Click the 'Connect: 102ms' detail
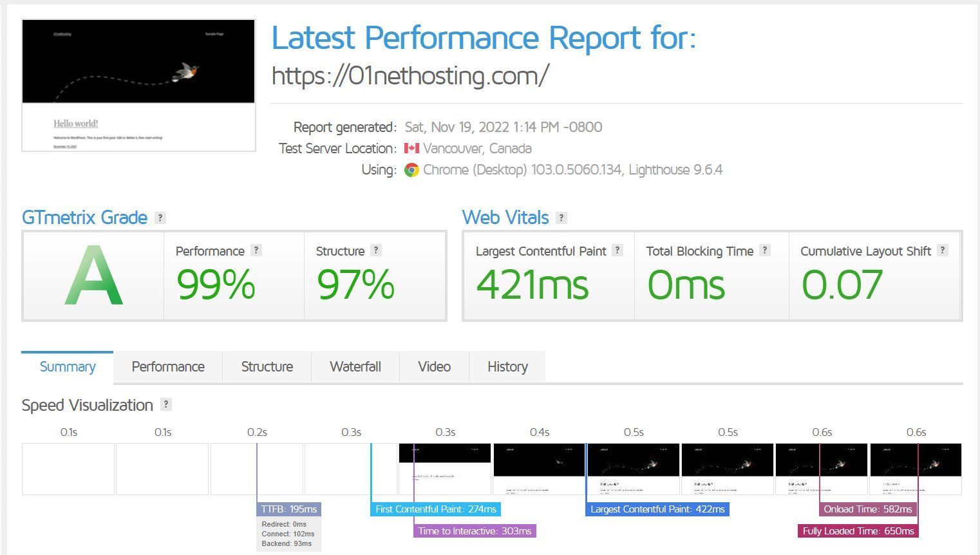This screenshot has width=980, height=555. pos(288,534)
